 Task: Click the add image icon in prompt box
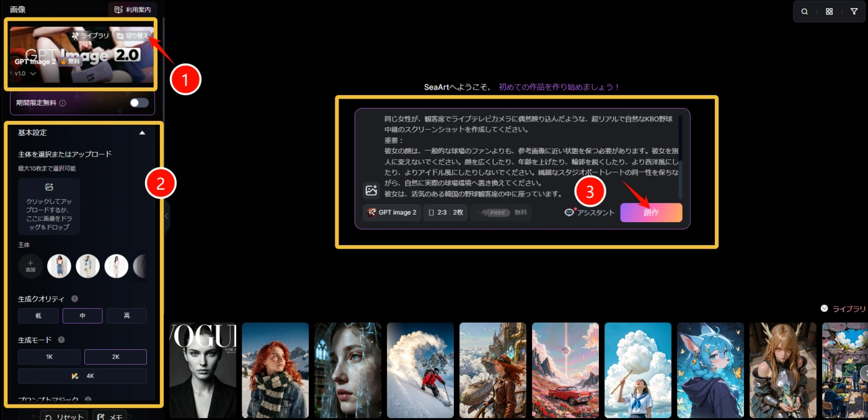[371, 190]
